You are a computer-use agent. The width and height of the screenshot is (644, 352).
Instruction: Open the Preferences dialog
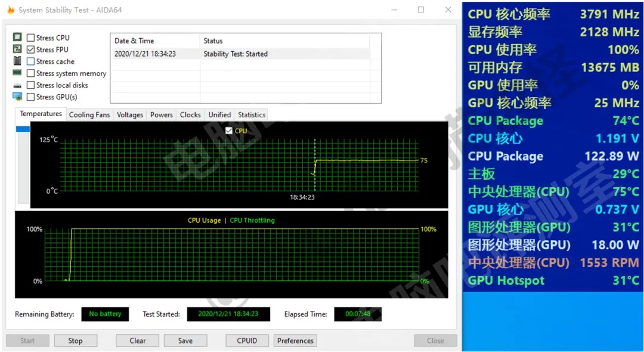(295, 340)
